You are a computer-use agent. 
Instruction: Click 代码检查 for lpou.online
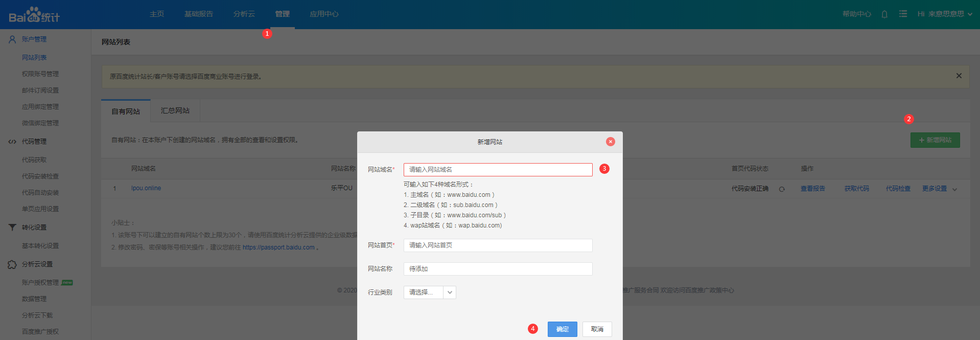pos(898,189)
